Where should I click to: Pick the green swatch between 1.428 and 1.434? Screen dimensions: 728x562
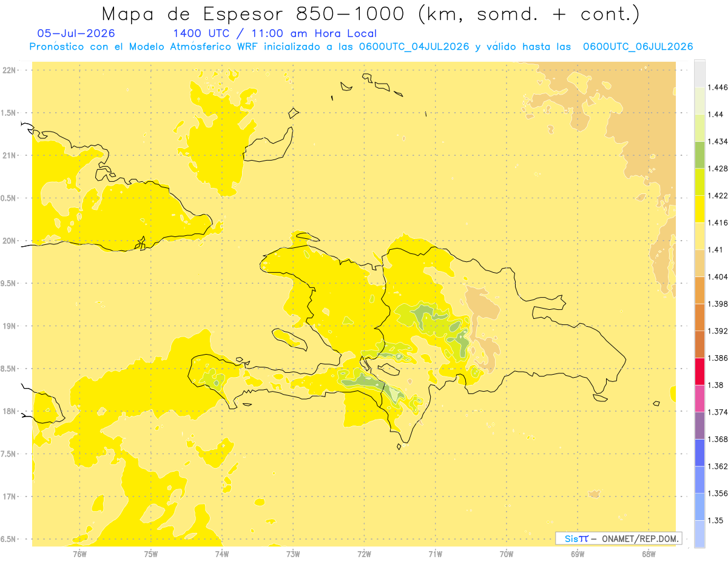[699, 155]
